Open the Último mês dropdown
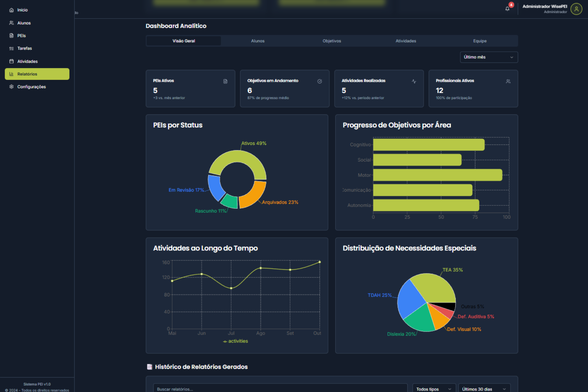Viewport: 588px width, 392px height. point(488,57)
